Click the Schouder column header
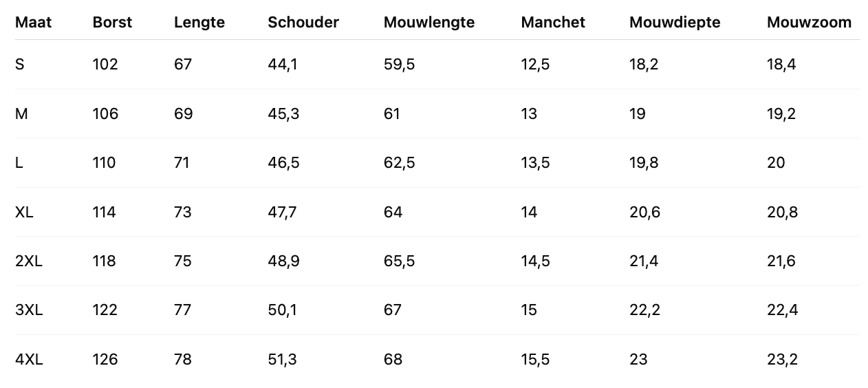This screenshot has width=868, height=388. [303, 22]
